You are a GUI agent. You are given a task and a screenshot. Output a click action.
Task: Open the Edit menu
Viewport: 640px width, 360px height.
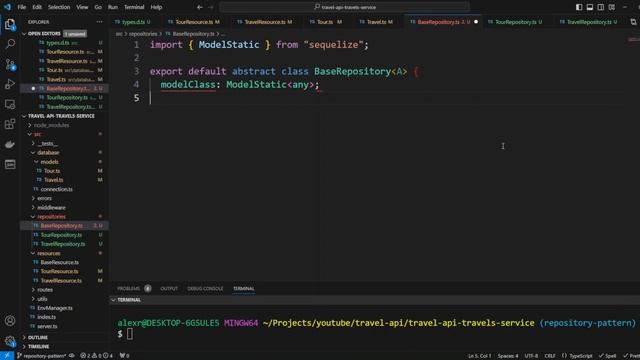coord(37,7)
